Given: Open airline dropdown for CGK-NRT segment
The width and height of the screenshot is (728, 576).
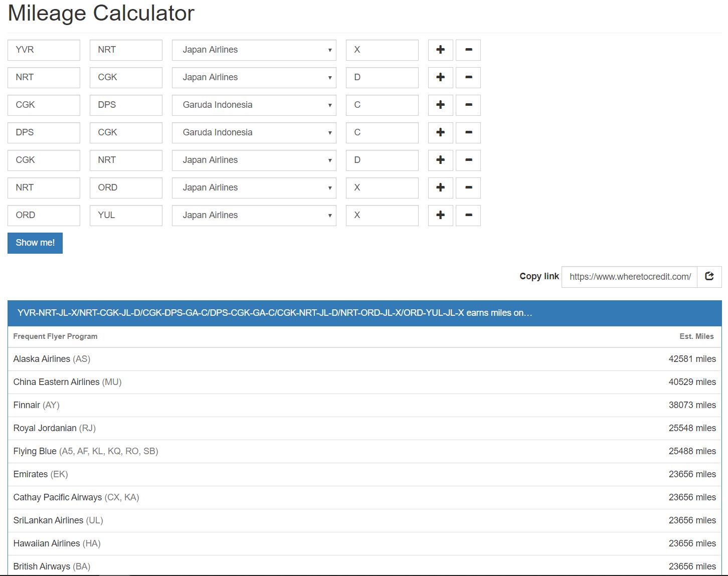Looking at the screenshot, I should click(x=254, y=160).
